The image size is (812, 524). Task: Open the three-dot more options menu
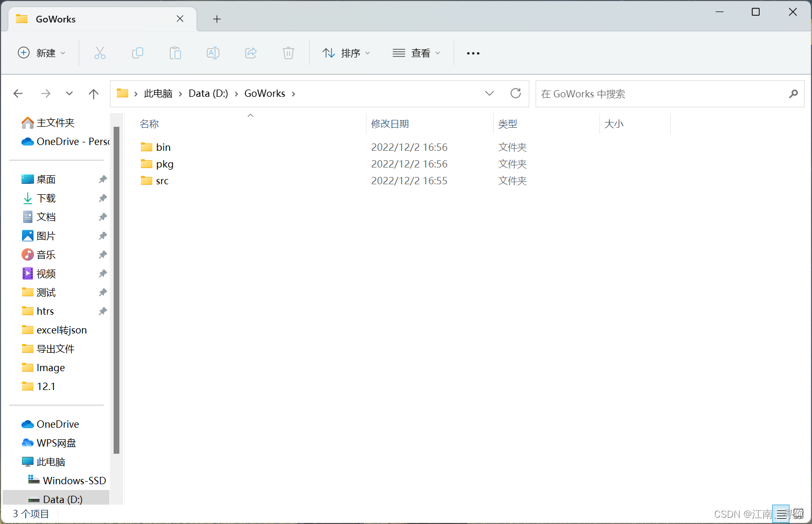(473, 53)
